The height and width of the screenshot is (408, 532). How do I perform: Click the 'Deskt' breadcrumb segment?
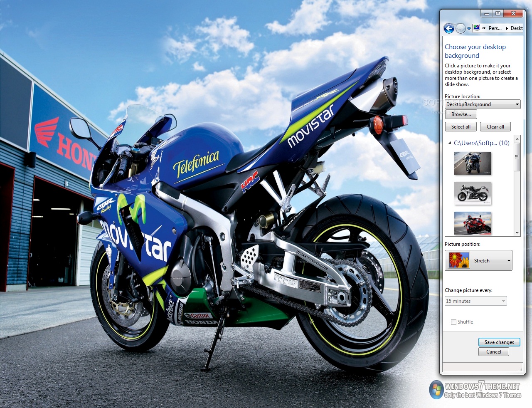pos(517,28)
